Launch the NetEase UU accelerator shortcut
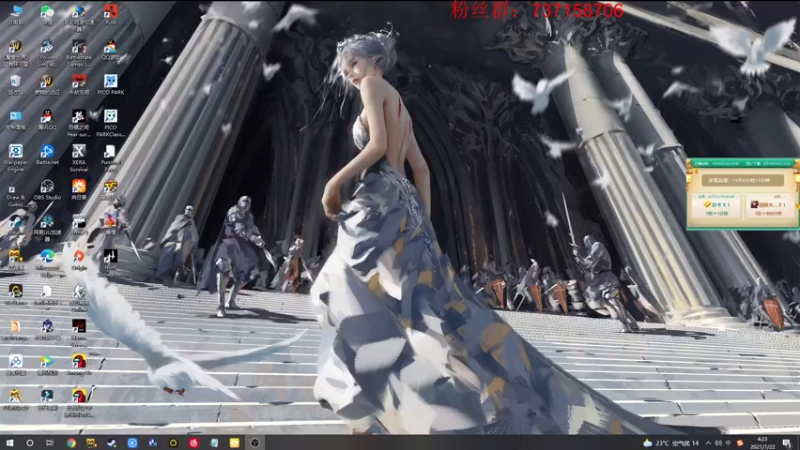Viewport: 800px width, 450px height. (x=47, y=228)
